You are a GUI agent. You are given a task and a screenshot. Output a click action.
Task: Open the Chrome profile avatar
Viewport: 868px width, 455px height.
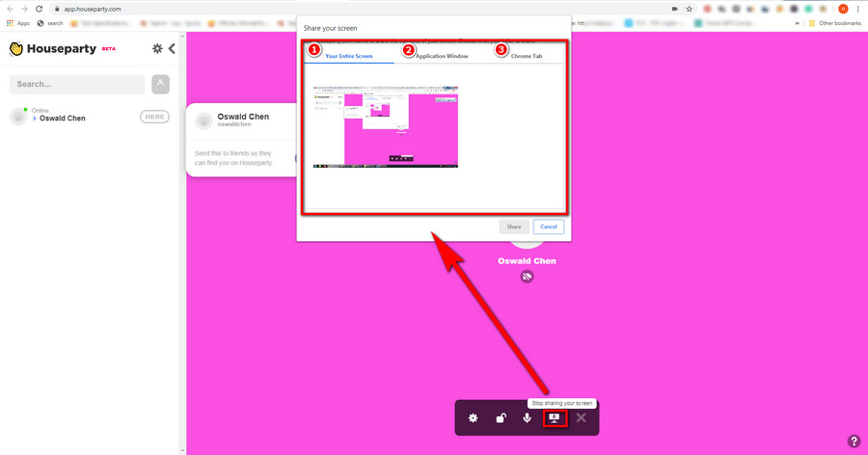click(843, 9)
